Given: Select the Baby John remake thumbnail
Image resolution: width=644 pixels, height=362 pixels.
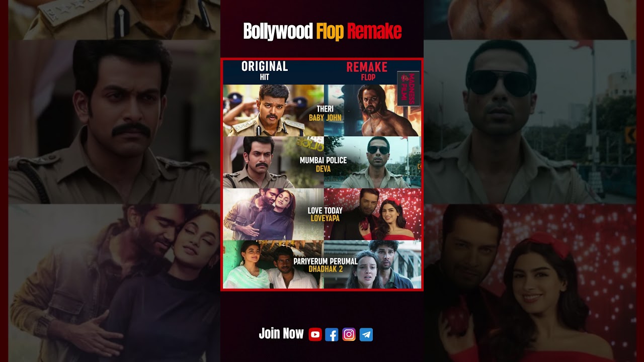Looking at the screenshot, I should click(x=372, y=111).
